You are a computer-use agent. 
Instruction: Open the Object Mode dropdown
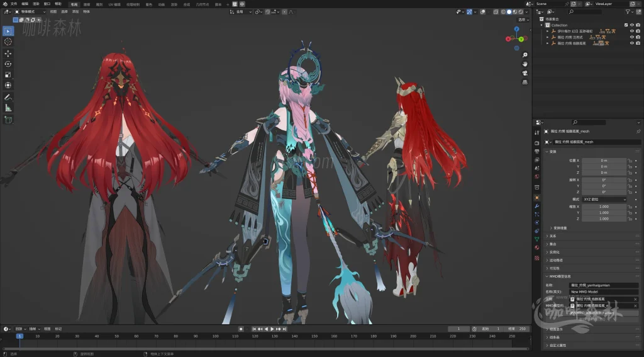pos(30,11)
